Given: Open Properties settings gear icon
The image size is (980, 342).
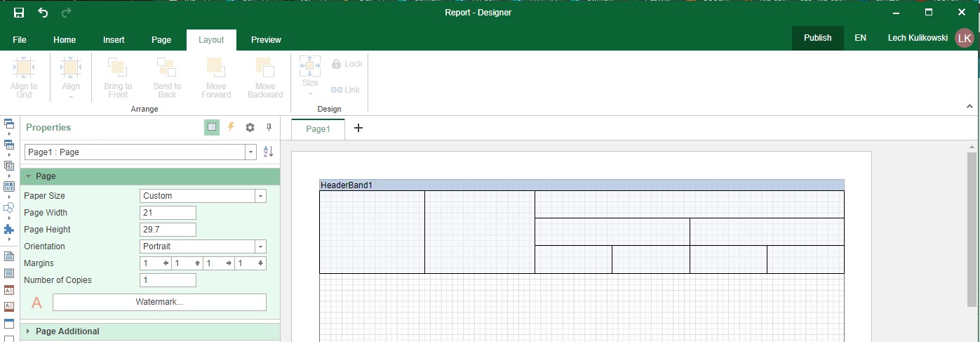Looking at the screenshot, I should 250,127.
